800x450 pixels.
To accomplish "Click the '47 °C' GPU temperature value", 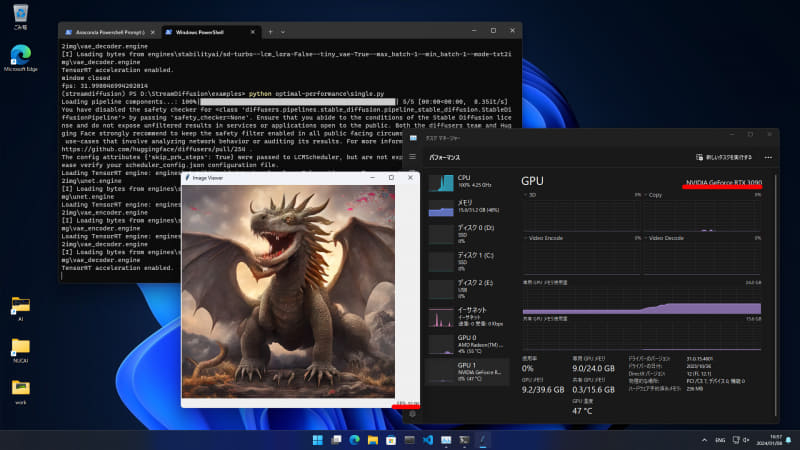I will 582,411.
